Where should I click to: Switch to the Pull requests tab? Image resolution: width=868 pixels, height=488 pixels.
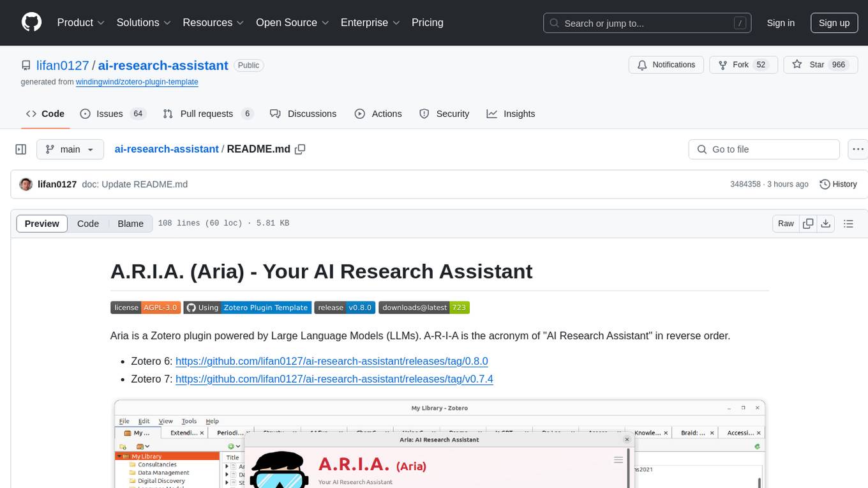tap(208, 114)
